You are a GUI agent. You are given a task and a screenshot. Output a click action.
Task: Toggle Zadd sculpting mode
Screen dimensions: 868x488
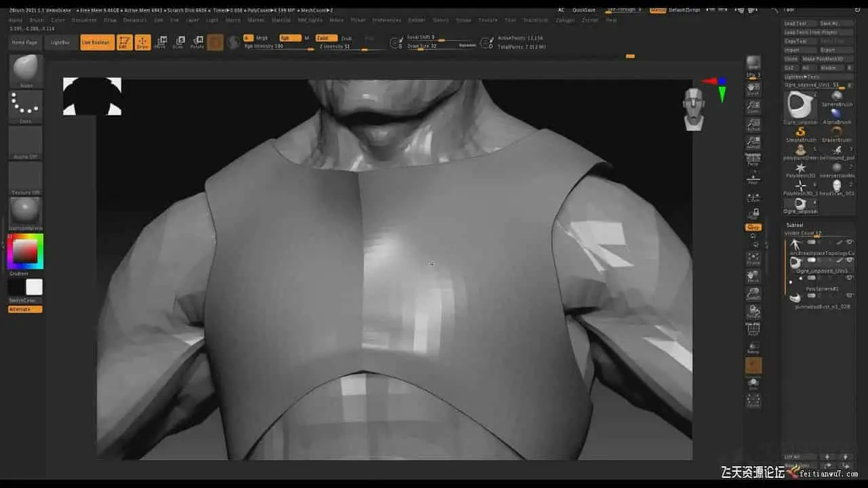click(x=327, y=38)
